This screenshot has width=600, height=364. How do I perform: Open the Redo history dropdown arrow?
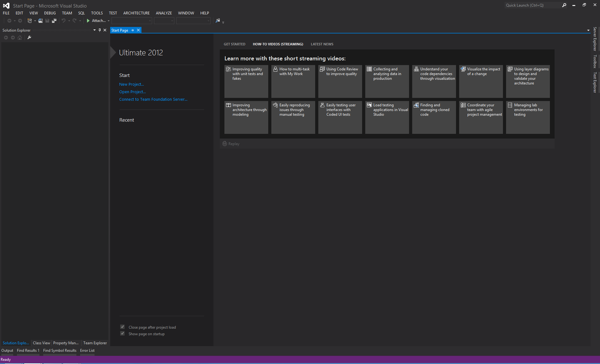coord(80,21)
